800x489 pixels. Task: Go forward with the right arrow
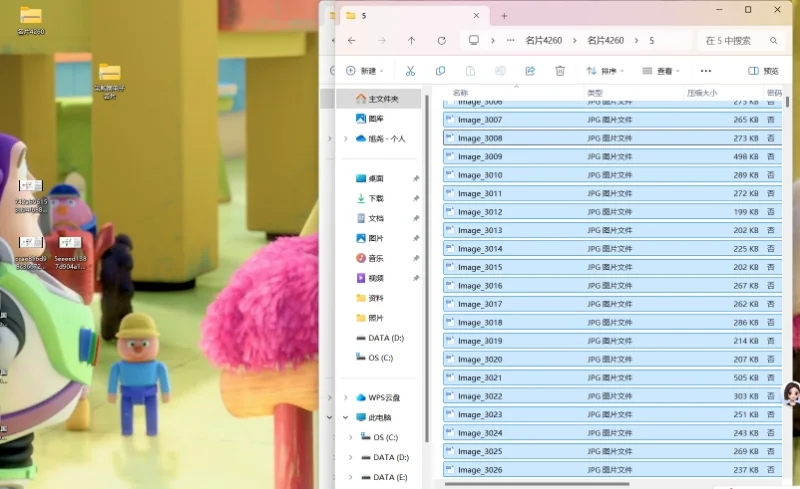click(382, 40)
